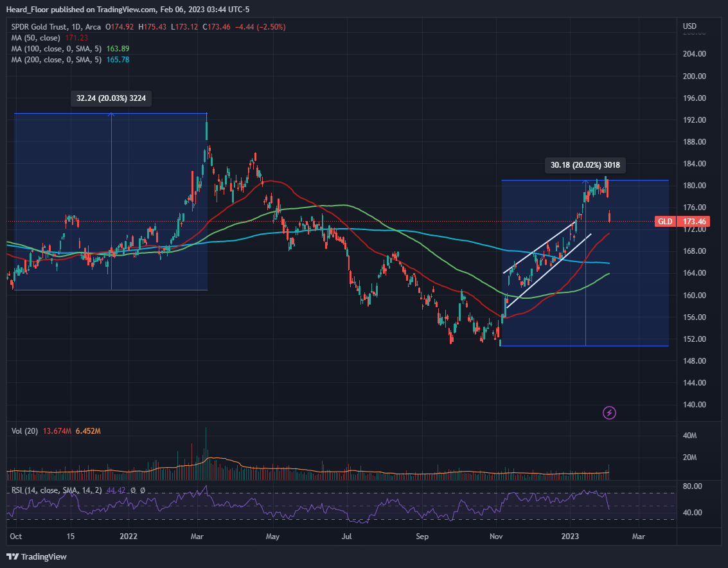Click the 40M volume axis label
This screenshot has width=728, height=568.
tap(689, 436)
